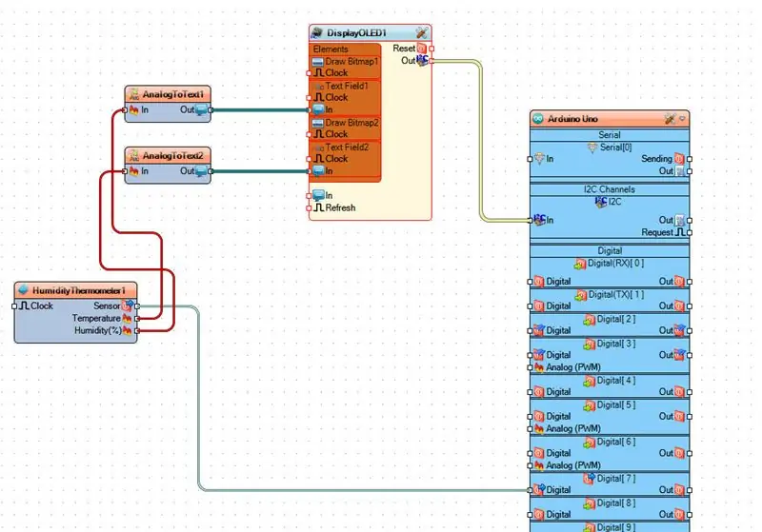The width and height of the screenshot is (762, 532).
Task: Click the Digital(TX)[ 1 ] channel label
Action: 615,295
